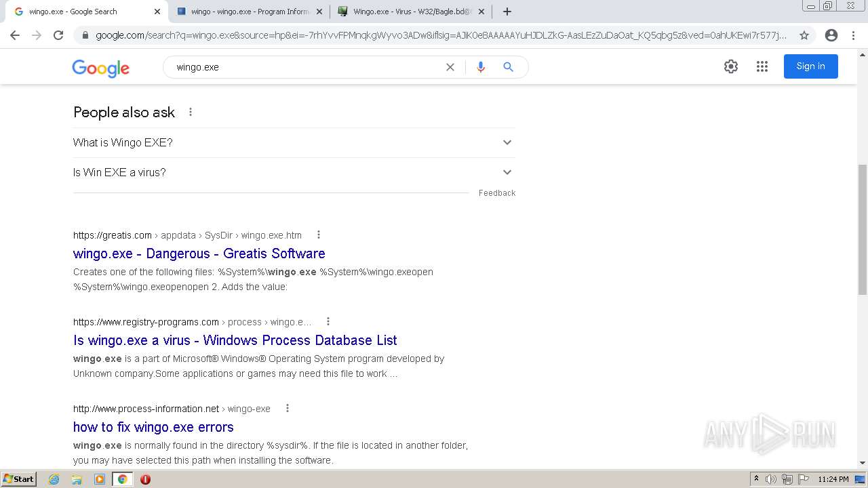Click the greatis.com breadcrumb URL
This screenshot has height=488, width=868.
187,235
